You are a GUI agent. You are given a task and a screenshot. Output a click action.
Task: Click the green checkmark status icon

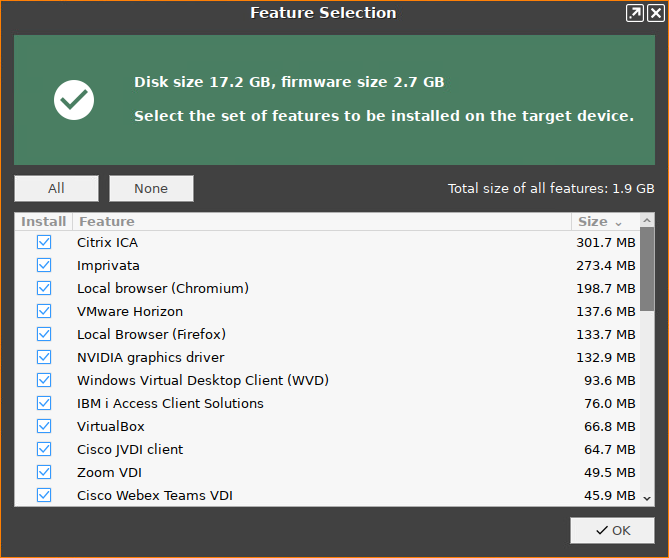(x=74, y=100)
